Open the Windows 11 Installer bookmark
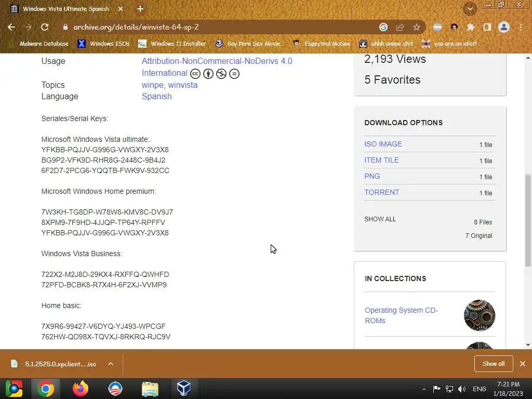This screenshot has width=532, height=399. click(172, 44)
